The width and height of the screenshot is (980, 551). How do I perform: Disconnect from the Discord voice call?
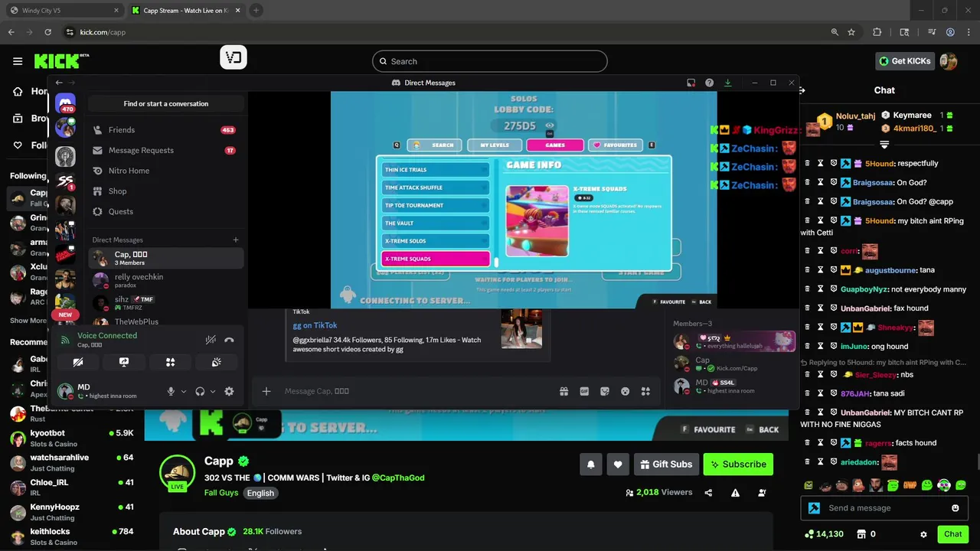pos(229,340)
